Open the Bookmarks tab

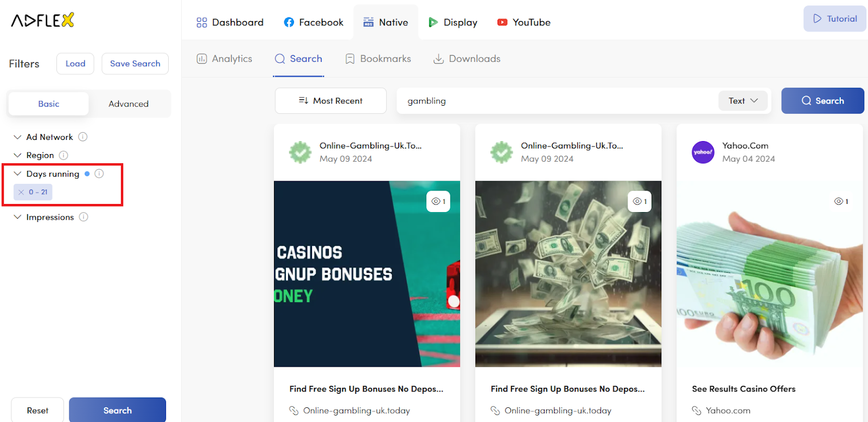378,59
